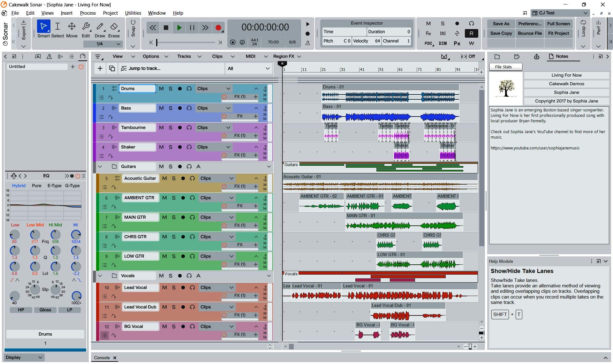Viewport: 613px width, 364px height.
Task: Activate the Draw tool
Action: pos(100,29)
